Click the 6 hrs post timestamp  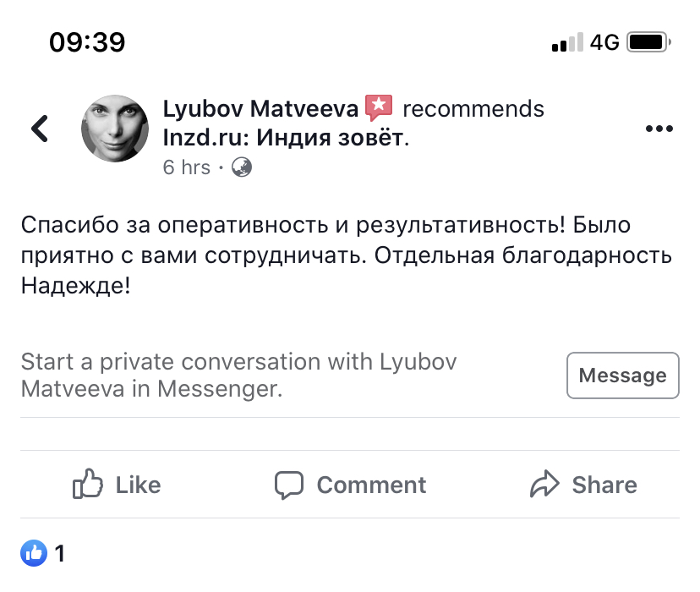coord(186,167)
